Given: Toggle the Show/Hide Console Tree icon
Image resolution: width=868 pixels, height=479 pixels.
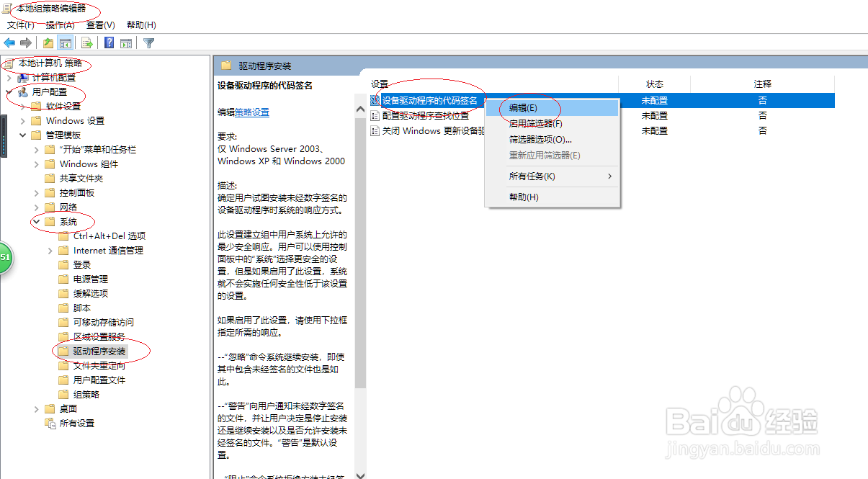Looking at the screenshot, I should click(65, 42).
